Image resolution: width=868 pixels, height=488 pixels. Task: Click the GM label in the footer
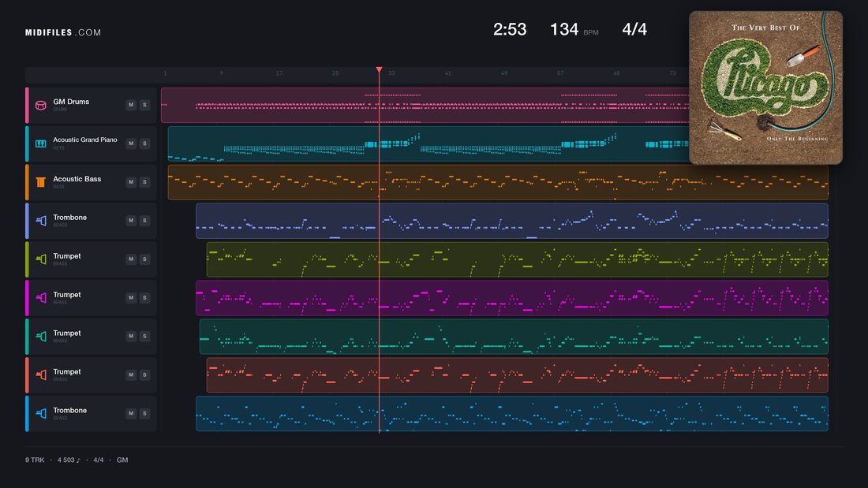122,460
